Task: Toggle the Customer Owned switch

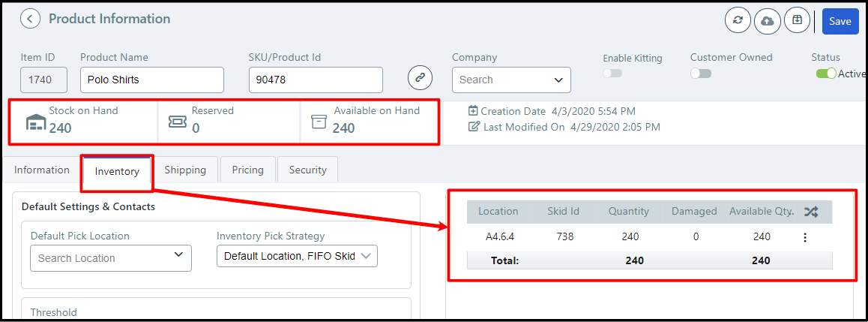Action: [700, 74]
